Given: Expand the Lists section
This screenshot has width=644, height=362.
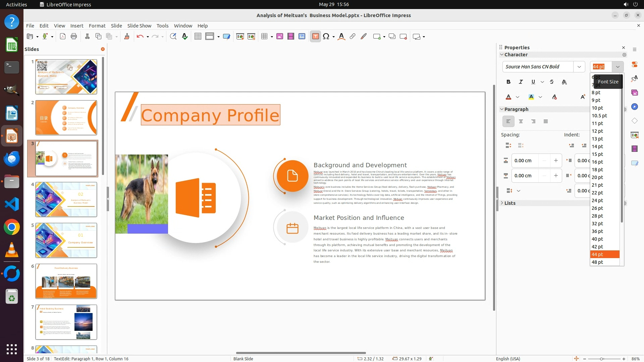Looking at the screenshot, I should (x=509, y=203).
